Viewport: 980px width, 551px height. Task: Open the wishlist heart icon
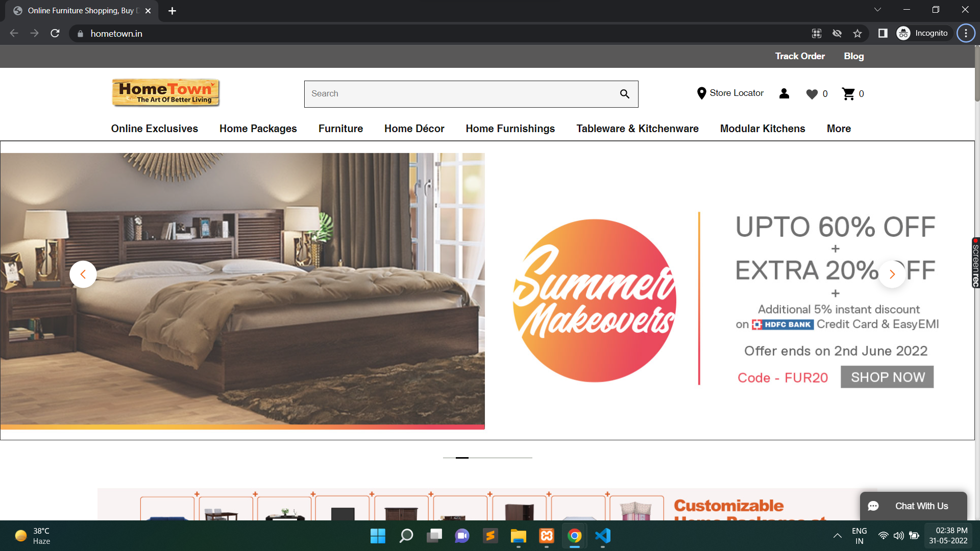(x=812, y=94)
